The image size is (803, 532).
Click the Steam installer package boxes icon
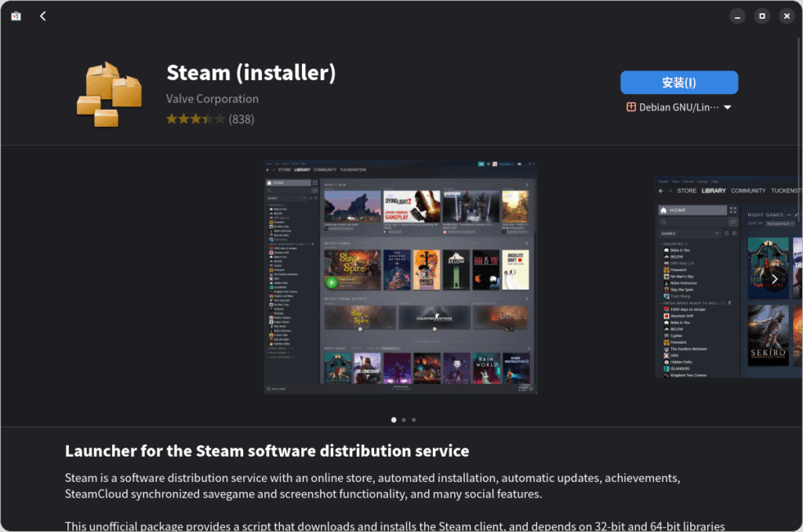click(x=109, y=95)
